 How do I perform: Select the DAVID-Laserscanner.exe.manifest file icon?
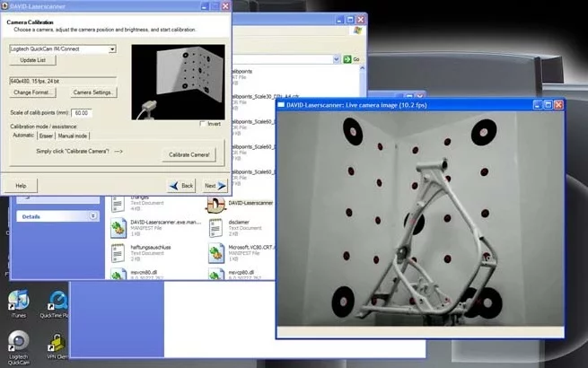point(118,228)
